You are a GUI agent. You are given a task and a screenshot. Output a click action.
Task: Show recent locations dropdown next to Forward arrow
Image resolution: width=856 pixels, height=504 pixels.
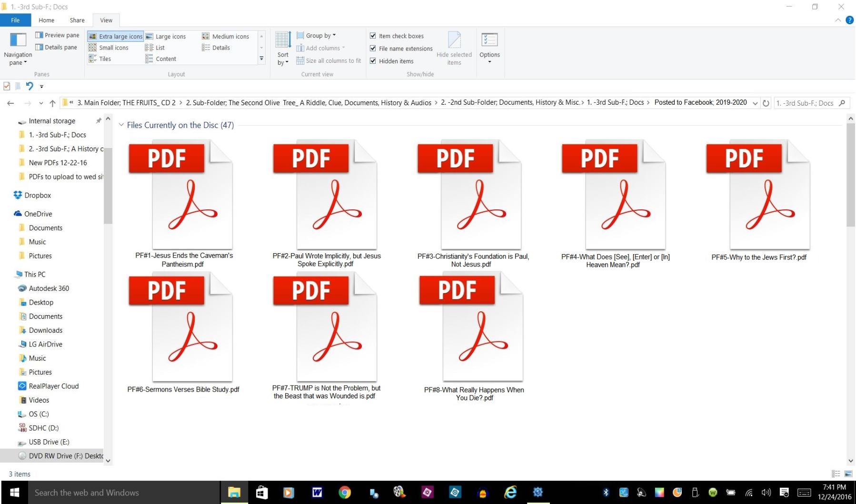point(41,103)
